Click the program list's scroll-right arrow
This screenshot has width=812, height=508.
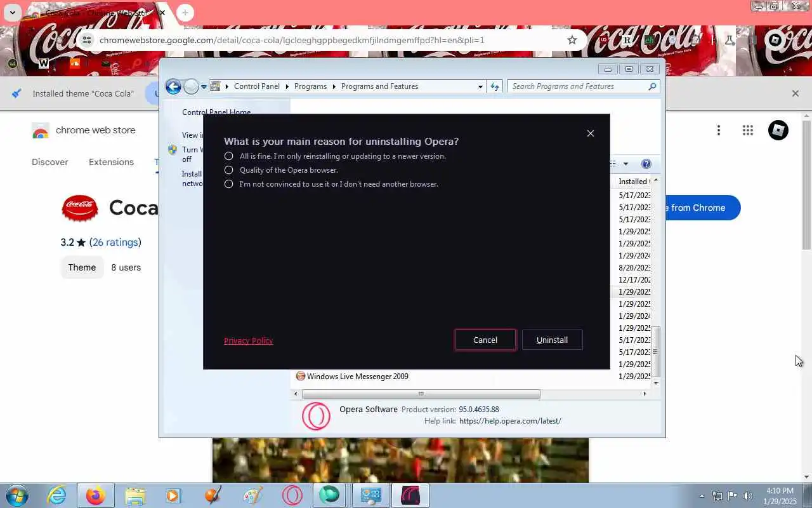tap(645, 394)
